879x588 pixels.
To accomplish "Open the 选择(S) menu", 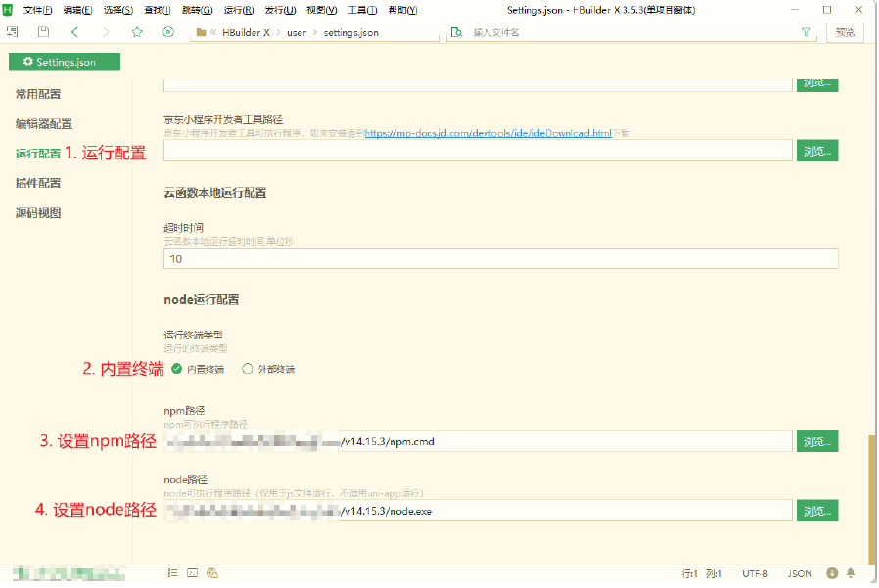I will tap(118, 10).
